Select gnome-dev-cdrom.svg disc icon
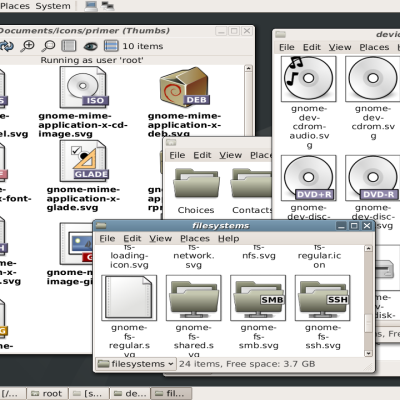This screenshot has width=400, height=400. click(372, 79)
